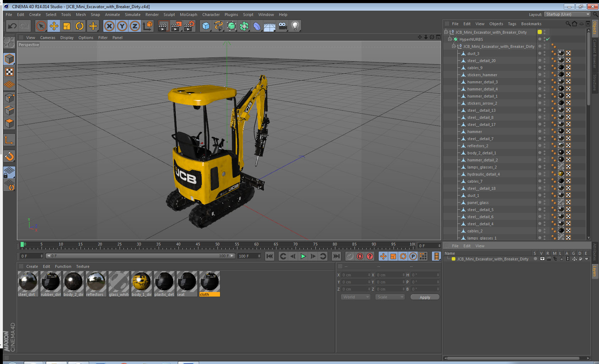Select the stickers_hammer object
The image size is (599, 364).
[x=482, y=75]
